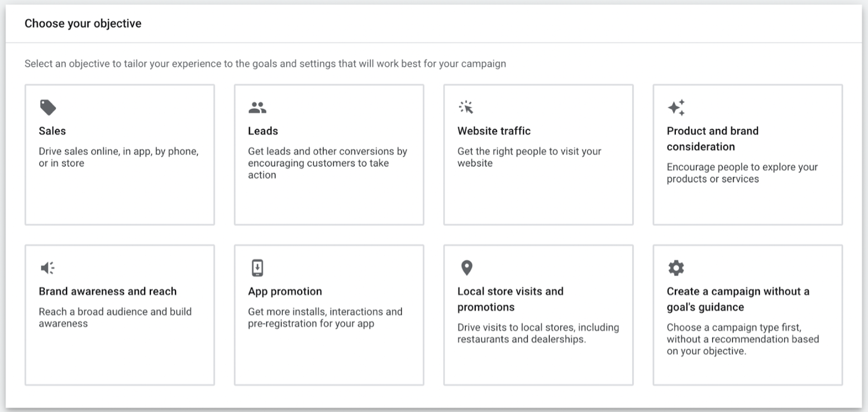Image resolution: width=868 pixels, height=412 pixels.
Task: Click the Product and brand sparkle icon
Action: click(x=676, y=108)
